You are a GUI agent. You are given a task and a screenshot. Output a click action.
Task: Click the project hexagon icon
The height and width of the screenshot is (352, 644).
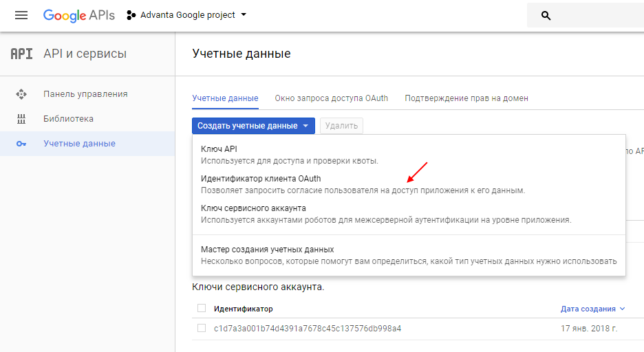131,15
